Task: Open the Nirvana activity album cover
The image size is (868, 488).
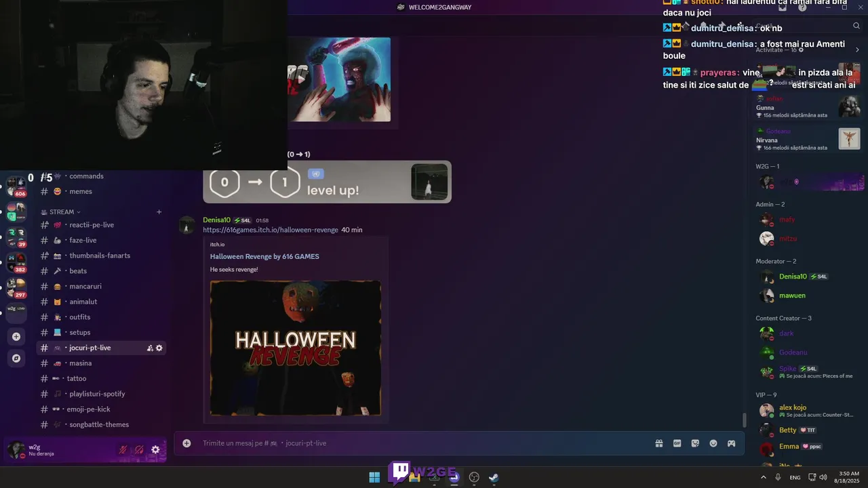Action: 849,138
